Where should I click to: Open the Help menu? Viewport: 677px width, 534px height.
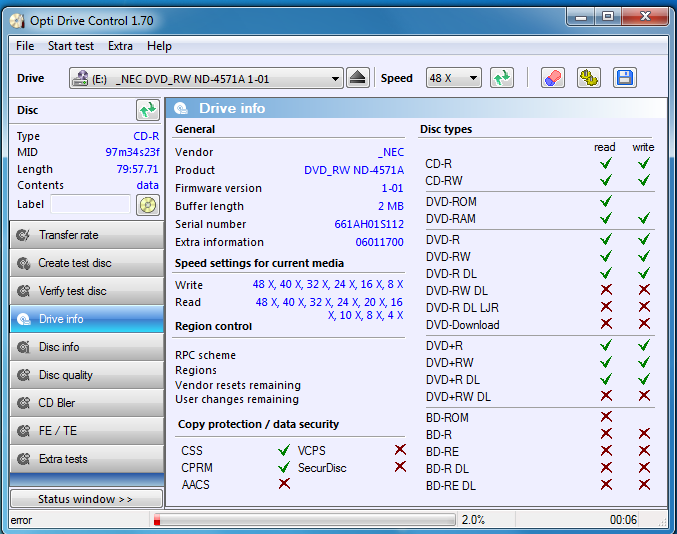click(159, 46)
